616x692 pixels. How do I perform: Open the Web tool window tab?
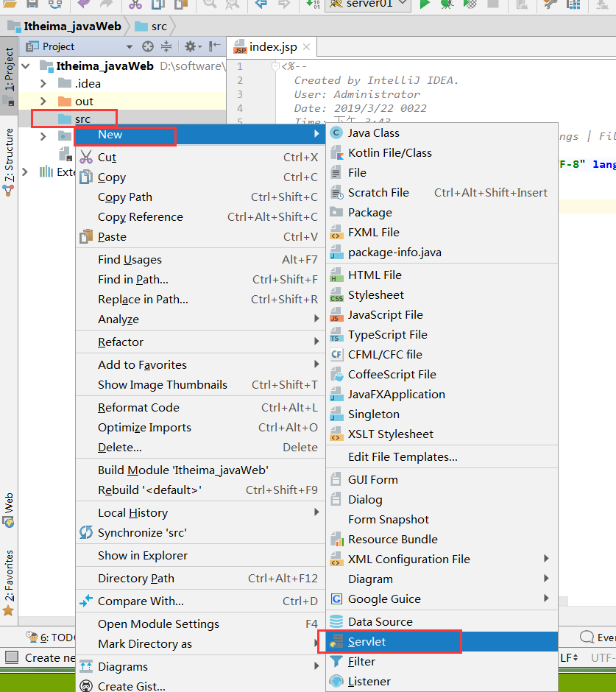point(10,510)
